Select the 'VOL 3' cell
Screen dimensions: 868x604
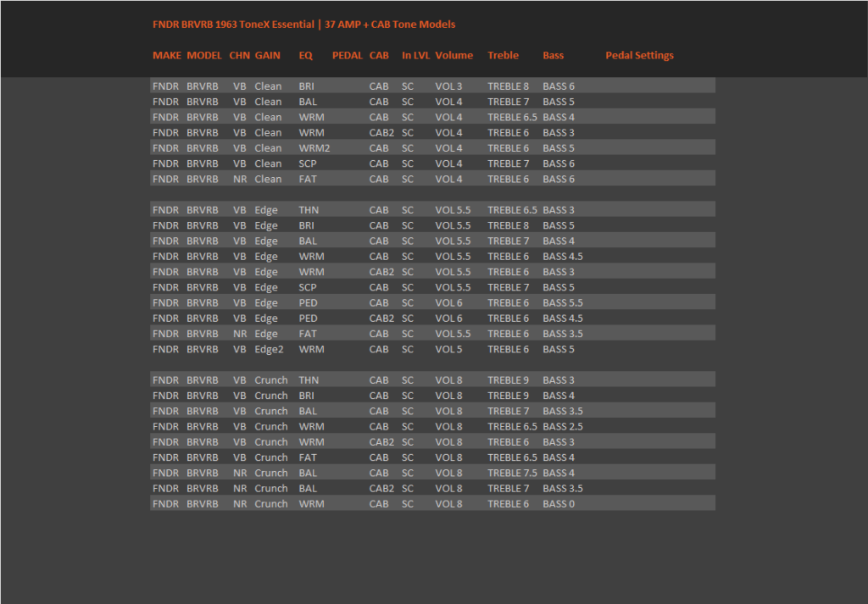pyautogui.click(x=448, y=86)
